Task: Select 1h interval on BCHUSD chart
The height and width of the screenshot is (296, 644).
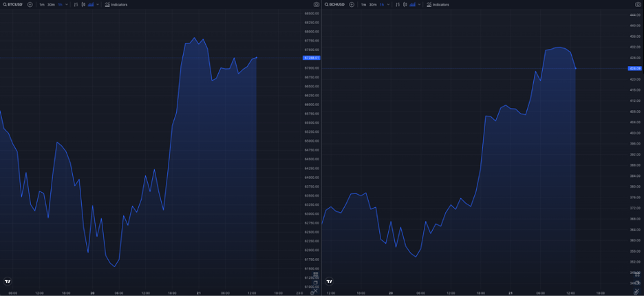Action: click(382, 5)
